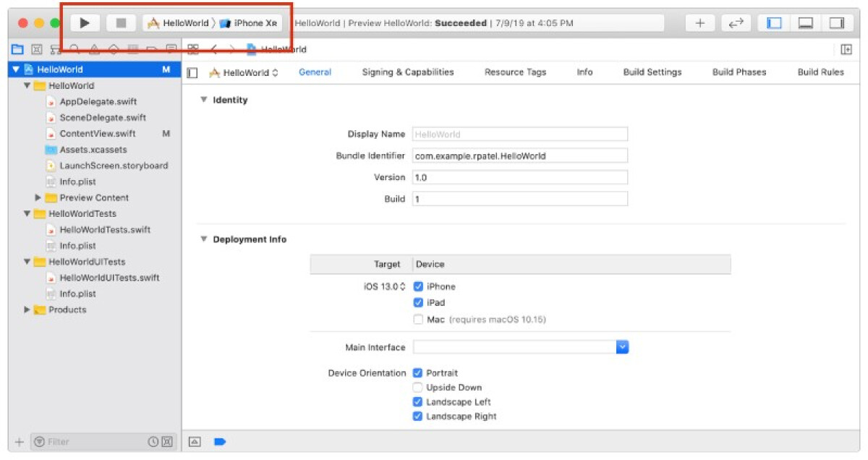Viewport: 868px width, 460px height.
Task: Enable Mac deployment checkbox
Action: [x=417, y=318]
